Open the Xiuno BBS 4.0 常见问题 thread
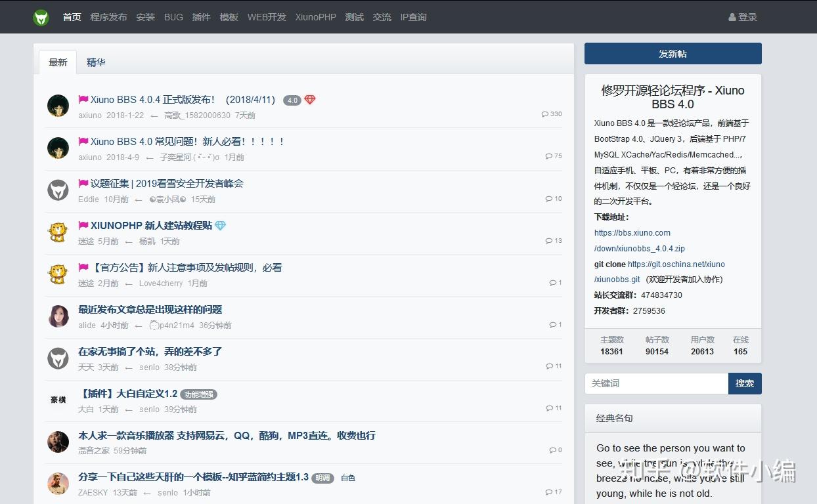 coord(188,142)
